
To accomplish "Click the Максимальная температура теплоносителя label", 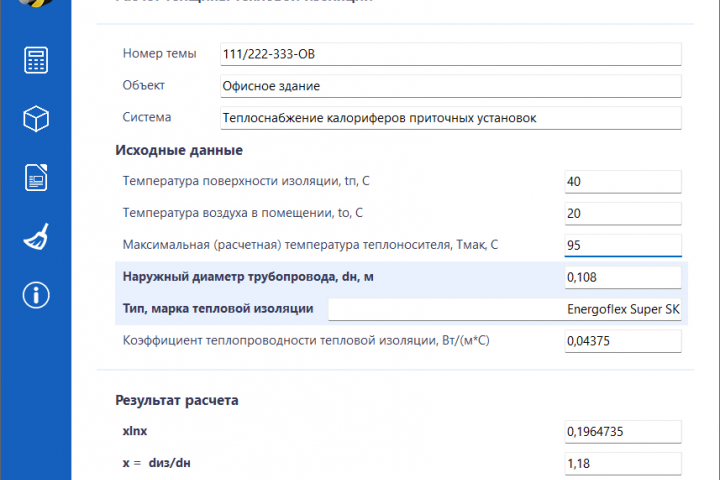I will click(310, 244).
